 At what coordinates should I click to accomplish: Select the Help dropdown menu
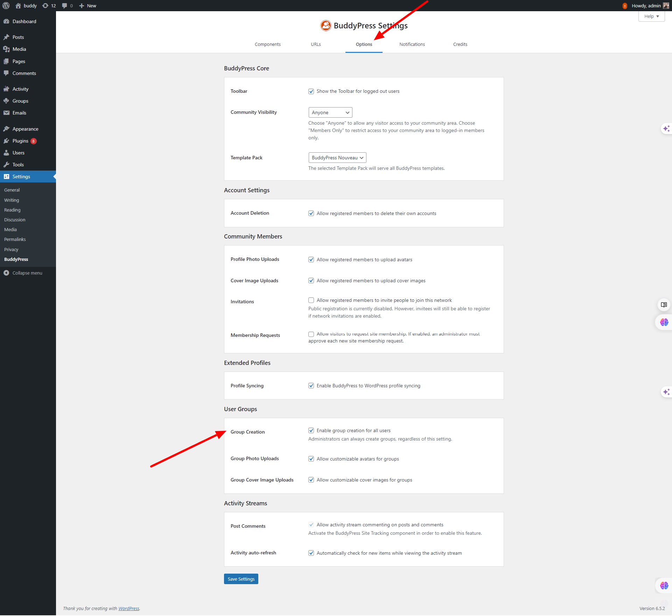[x=651, y=16]
